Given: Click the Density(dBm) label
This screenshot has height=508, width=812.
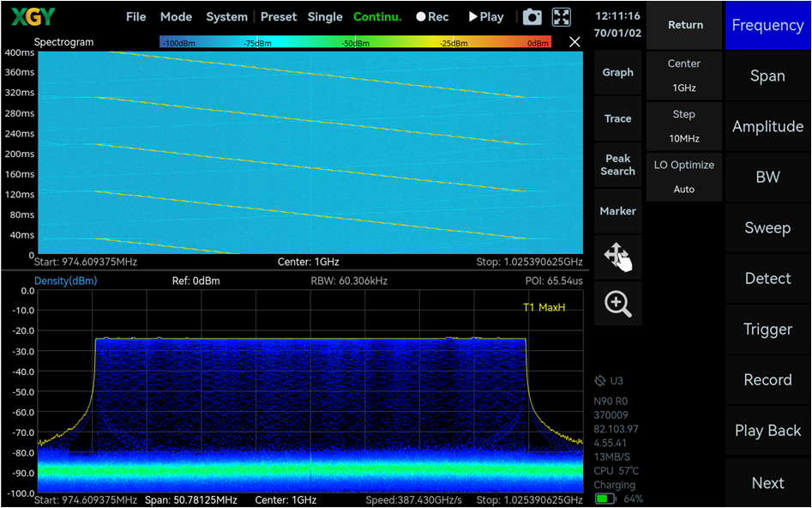Looking at the screenshot, I should pos(65,281).
